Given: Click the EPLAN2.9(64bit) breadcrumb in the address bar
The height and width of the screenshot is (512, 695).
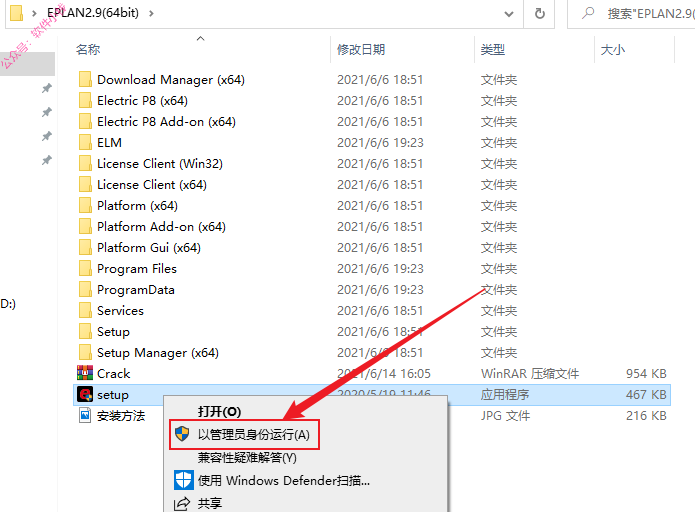Looking at the screenshot, I should tap(93, 13).
